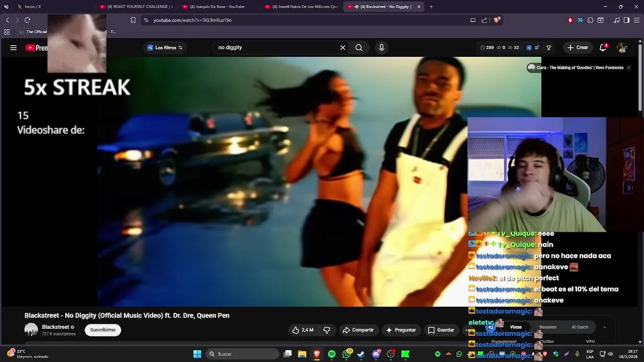The image size is (644, 362).
Task: Open File Explorer from the taskbar
Action: [302, 354]
